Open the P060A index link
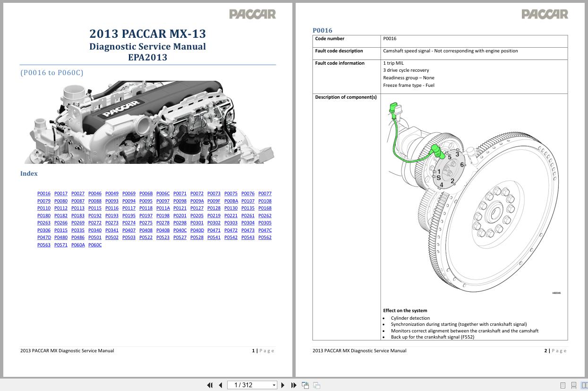 (78, 245)
